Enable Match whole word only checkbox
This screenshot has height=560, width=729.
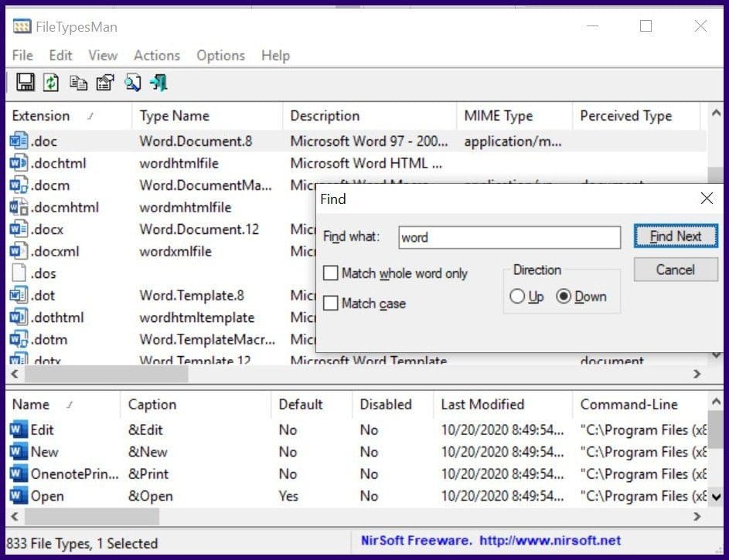pos(331,273)
